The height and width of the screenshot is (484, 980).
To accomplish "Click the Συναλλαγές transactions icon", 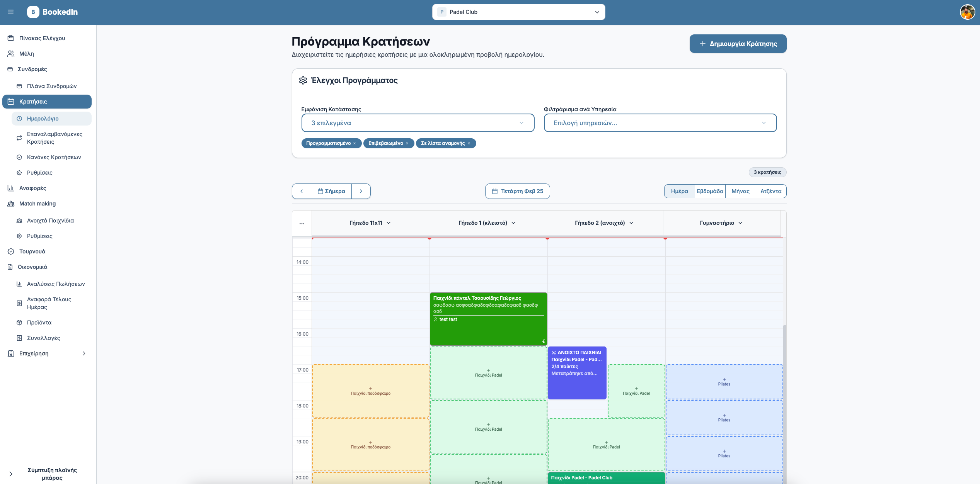I will click(20, 338).
